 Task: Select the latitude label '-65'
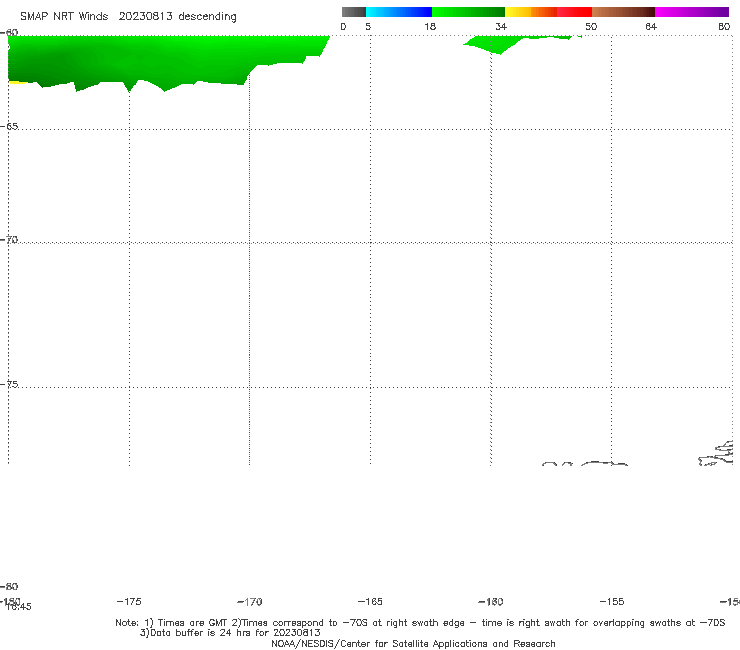tap(9, 127)
